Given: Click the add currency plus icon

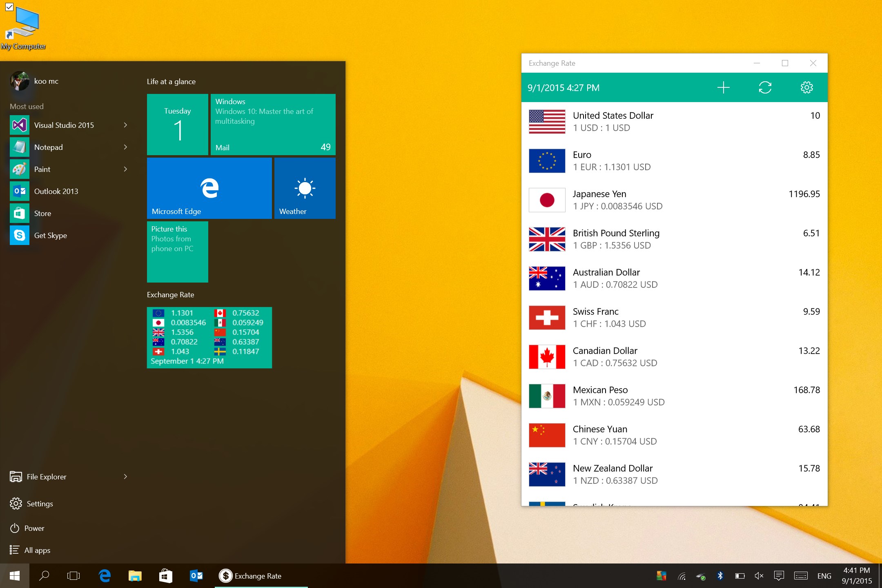Looking at the screenshot, I should pyautogui.click(x=723, y=87).
